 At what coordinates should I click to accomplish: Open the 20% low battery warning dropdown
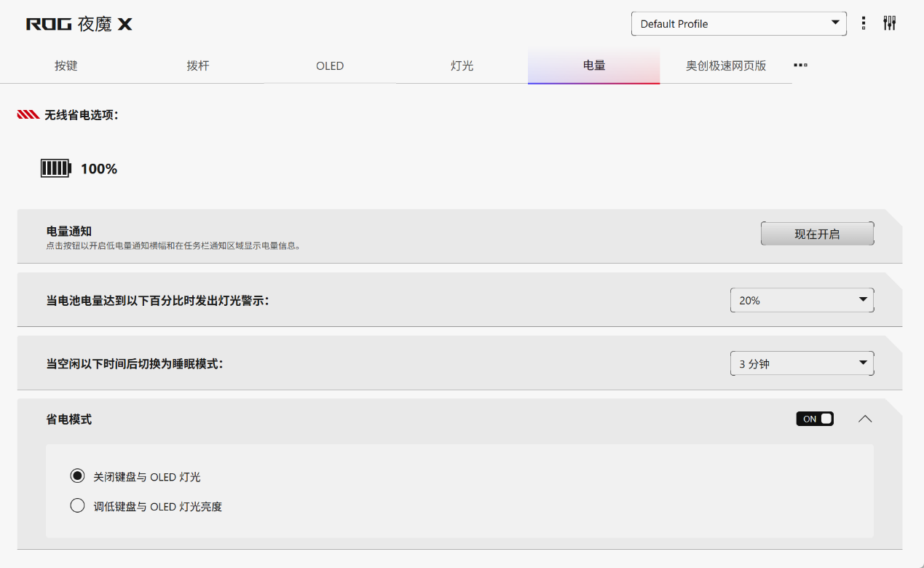pyautogui.click(x=802, y=300)
